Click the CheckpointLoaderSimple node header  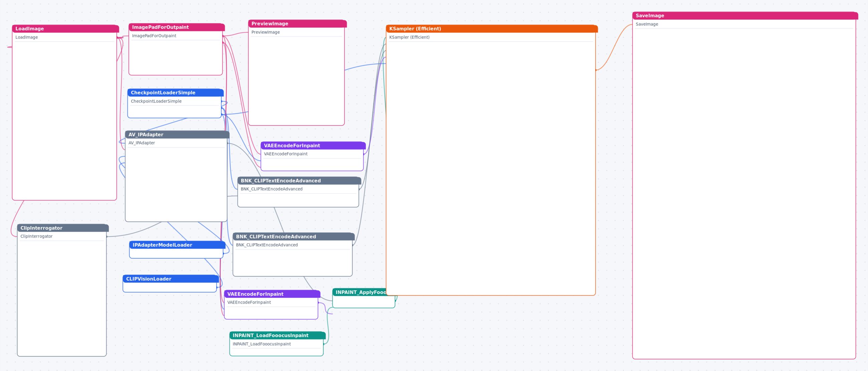click(x=176, y=92)
